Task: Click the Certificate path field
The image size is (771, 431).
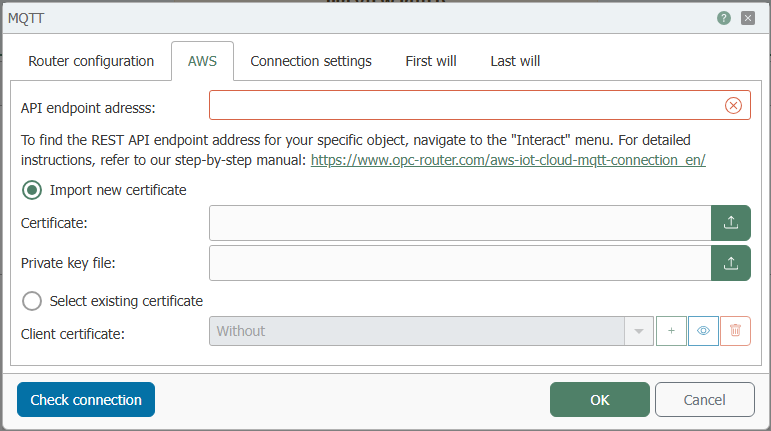Action: [460, 223]
